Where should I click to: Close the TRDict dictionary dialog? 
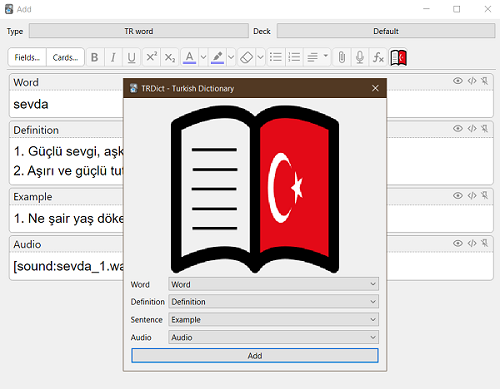(375, 88)
